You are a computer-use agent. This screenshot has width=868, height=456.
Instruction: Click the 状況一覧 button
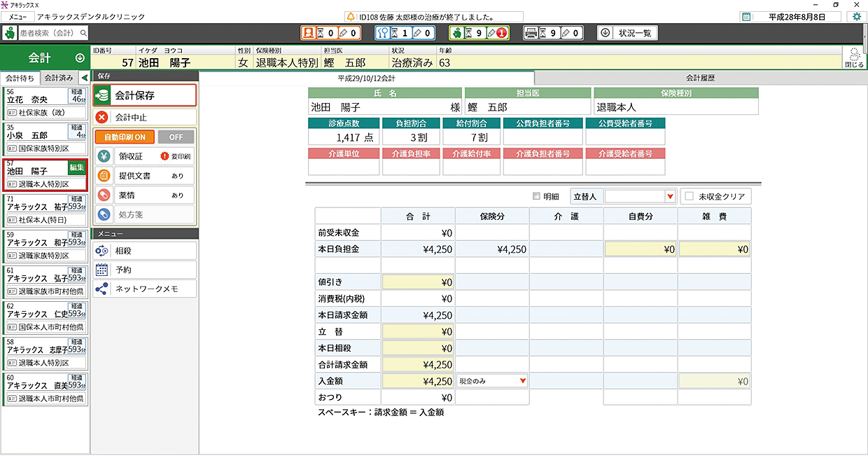click(x=627, y=33)
